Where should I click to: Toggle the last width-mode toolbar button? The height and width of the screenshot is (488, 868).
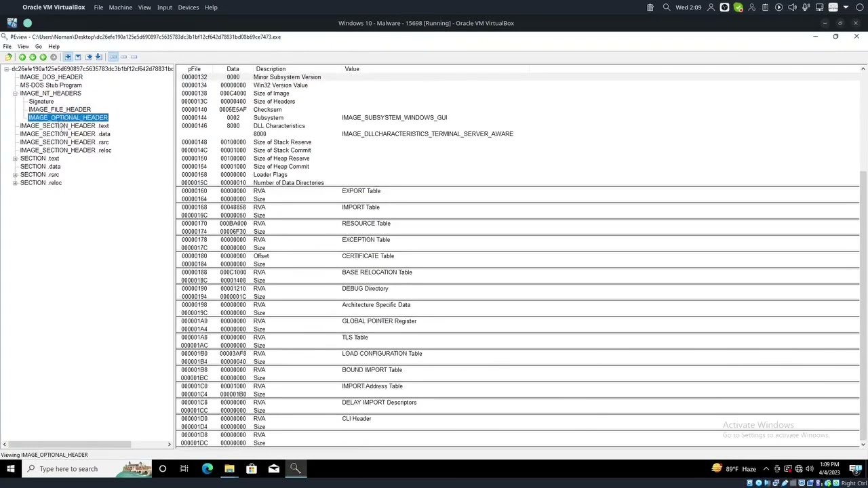(134, 57)
